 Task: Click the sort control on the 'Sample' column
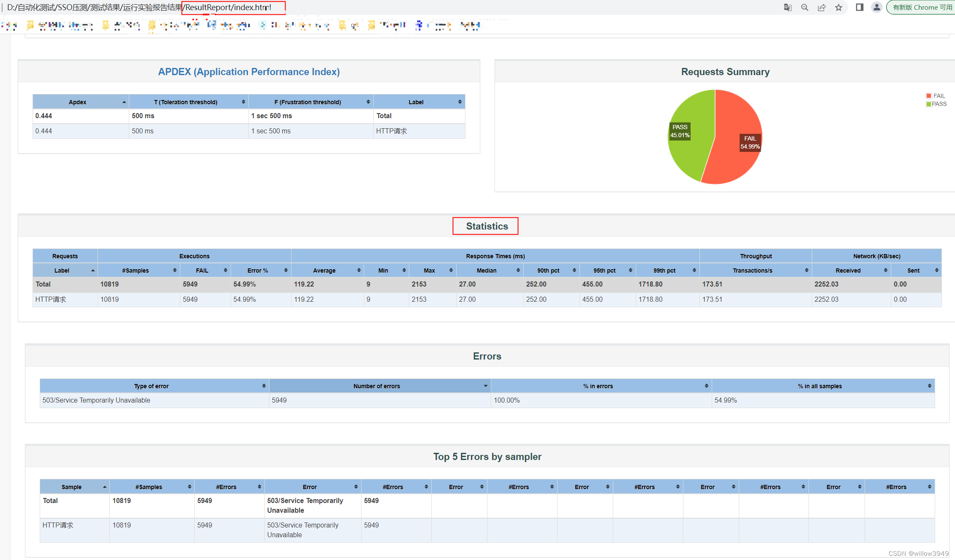pyautogui.click(x=105, y=487)
